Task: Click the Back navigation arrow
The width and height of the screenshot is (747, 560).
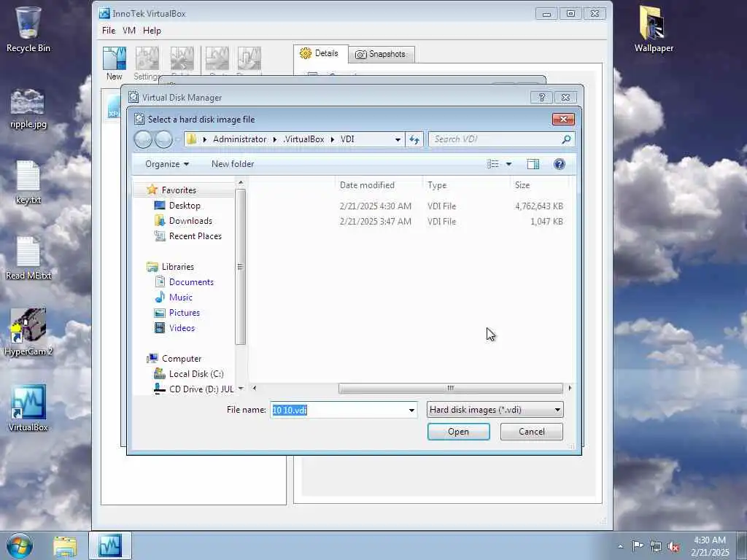Action: 143,139
